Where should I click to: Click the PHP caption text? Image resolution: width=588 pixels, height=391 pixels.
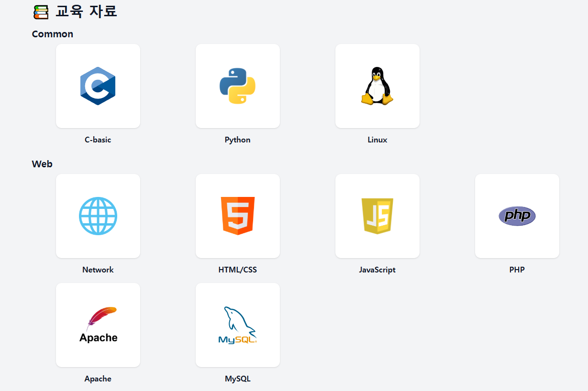tap(517, 270)
